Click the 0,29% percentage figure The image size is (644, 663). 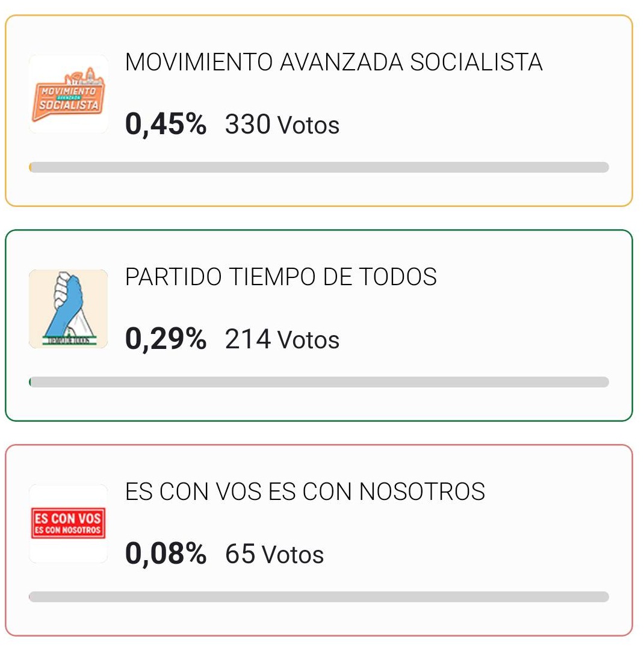pos(166,339)
